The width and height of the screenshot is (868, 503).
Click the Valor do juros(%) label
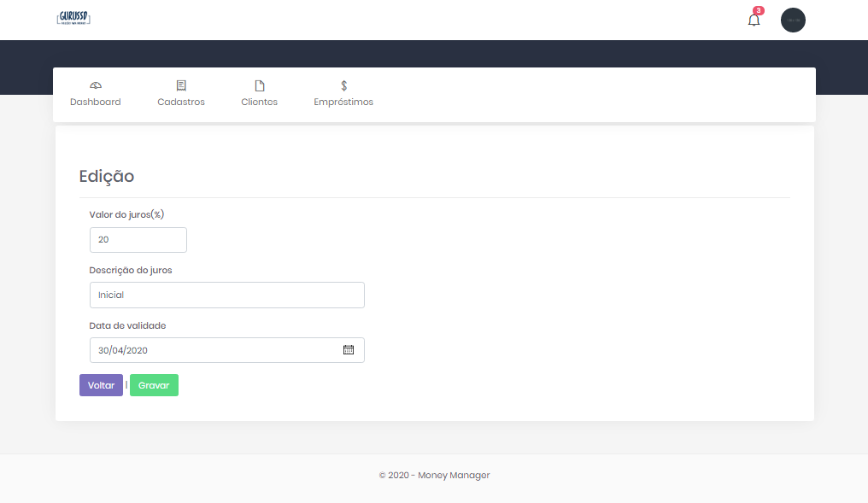126,214
